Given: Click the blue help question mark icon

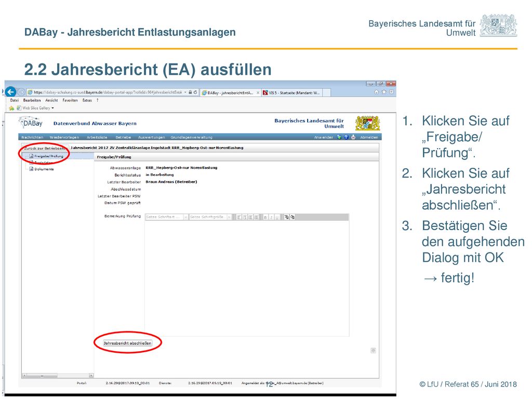Looking at the screenshot, I should point(346,137).
